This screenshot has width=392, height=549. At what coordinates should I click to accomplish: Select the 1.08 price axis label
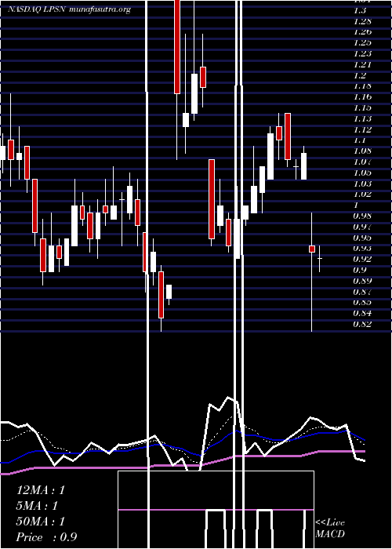click(362, 151)
